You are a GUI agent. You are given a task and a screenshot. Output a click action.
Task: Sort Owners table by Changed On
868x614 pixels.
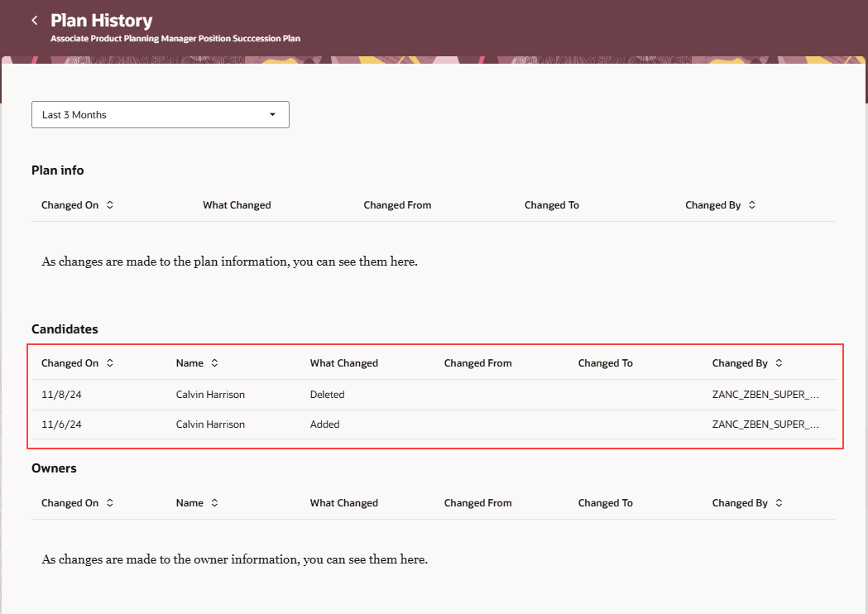(109, 503)
